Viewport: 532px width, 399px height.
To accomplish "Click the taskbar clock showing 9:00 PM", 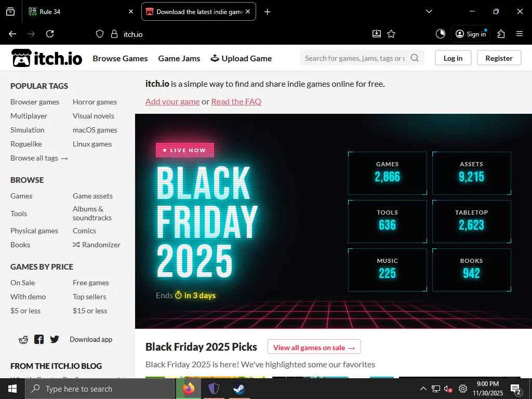I will pyautogui.click(x=488, y=389).
